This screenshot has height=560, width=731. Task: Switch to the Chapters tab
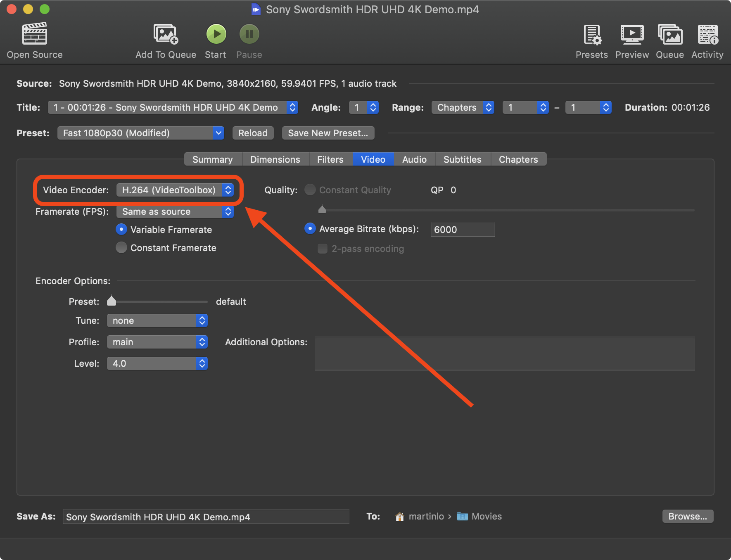point(518,159)
